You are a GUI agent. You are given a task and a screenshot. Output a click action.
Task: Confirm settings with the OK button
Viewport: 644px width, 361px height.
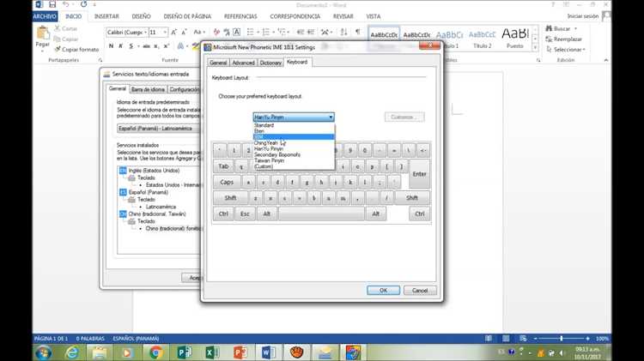tap(383, 290)
